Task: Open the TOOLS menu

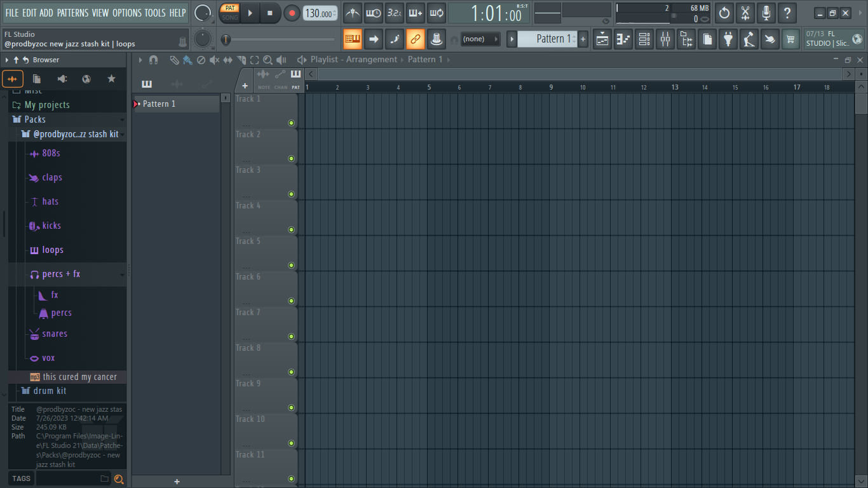Action: click(x=155, y=13)
